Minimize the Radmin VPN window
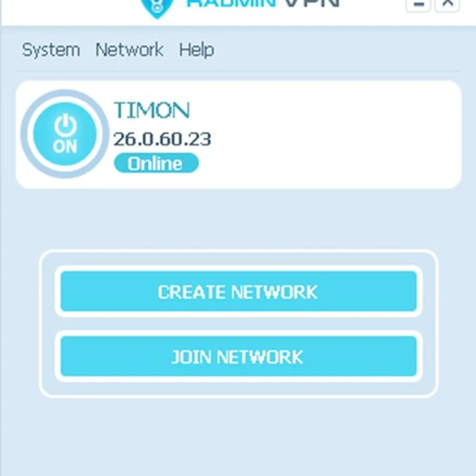 (418, 5)
